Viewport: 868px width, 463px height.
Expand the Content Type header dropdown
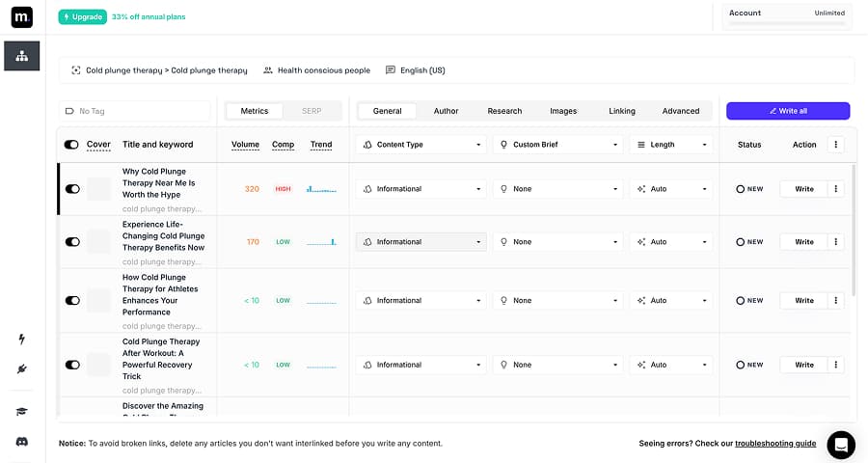click(x=420, y=145)
